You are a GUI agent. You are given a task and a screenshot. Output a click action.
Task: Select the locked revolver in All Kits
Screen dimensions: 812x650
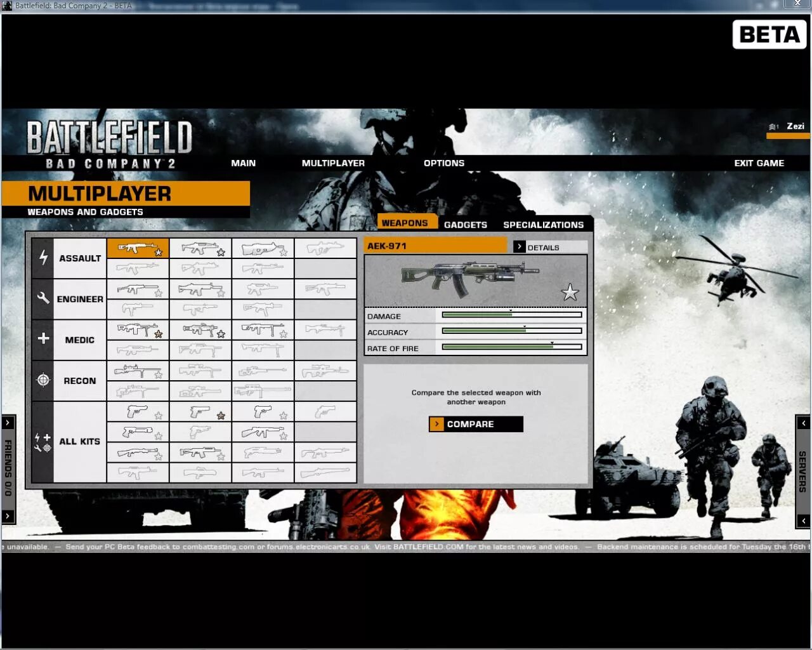325,412
